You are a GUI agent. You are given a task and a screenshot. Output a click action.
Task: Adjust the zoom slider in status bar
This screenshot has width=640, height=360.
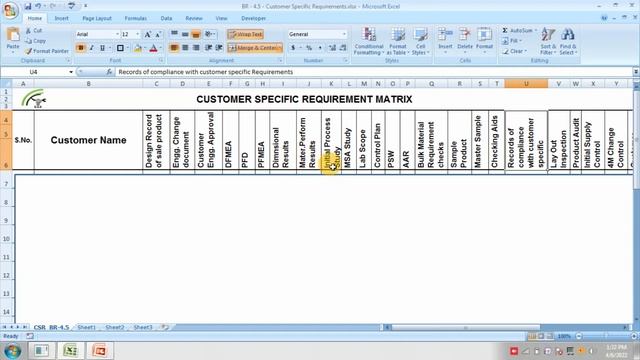pyautogui.click(x=606, y=336)
